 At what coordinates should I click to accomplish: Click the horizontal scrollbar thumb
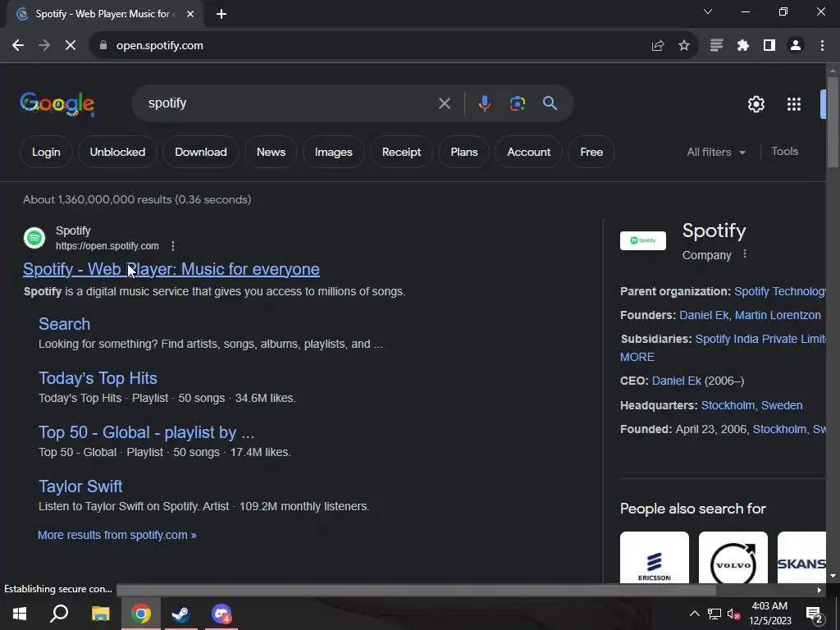[x=416, y=590]
